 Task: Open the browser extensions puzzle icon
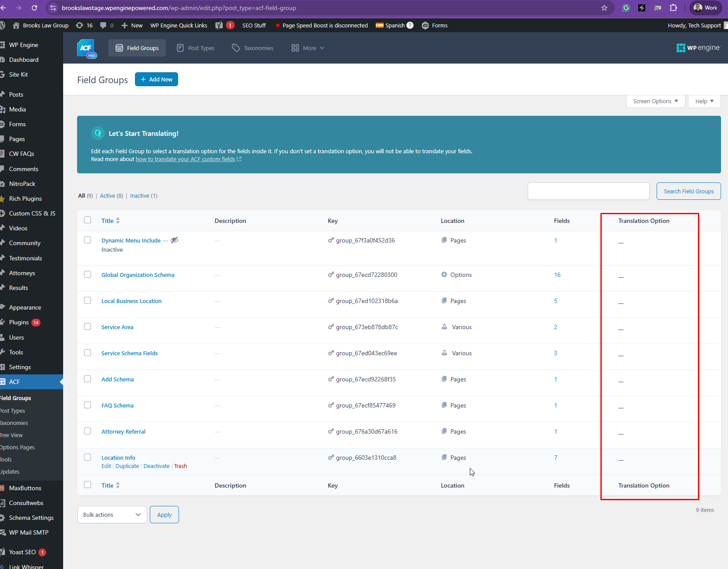pyautogui.click(x=674, y=8)
